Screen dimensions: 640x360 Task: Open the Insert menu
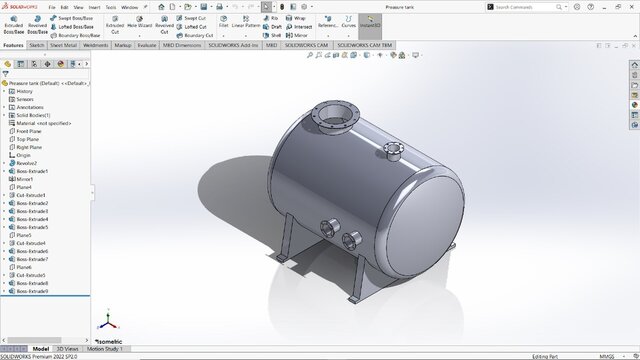[x=94, y=7]
